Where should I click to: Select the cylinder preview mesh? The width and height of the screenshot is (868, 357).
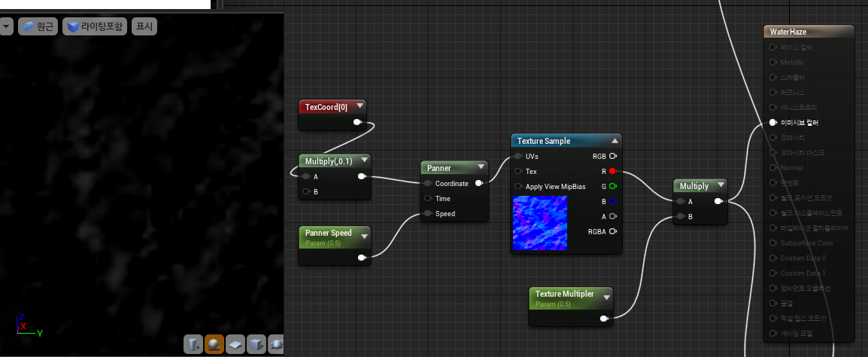[193, 345]
